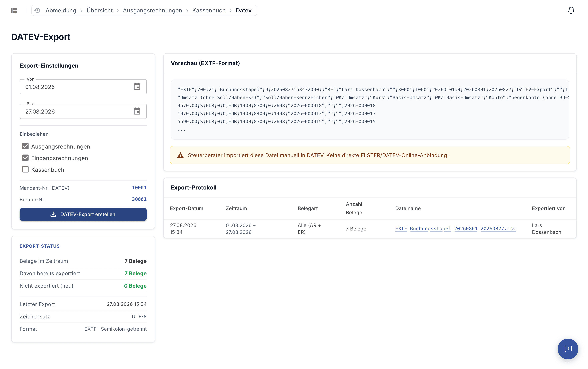Click preview line with 2026-000018
This screenshot has width=588, height=369.
[x=276, y=106]
